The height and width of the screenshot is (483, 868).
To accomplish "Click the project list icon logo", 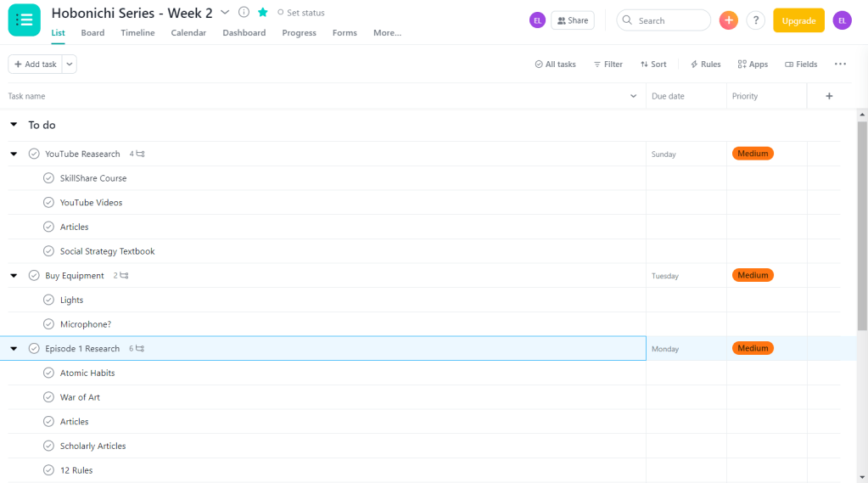I will pos(24,20).
